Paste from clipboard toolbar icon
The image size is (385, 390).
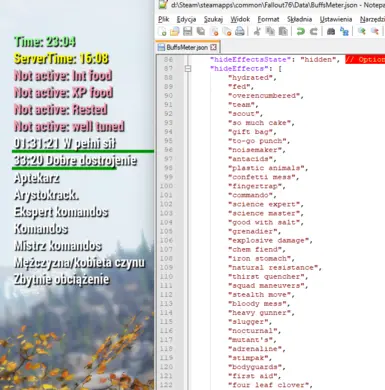pos(283,32)
